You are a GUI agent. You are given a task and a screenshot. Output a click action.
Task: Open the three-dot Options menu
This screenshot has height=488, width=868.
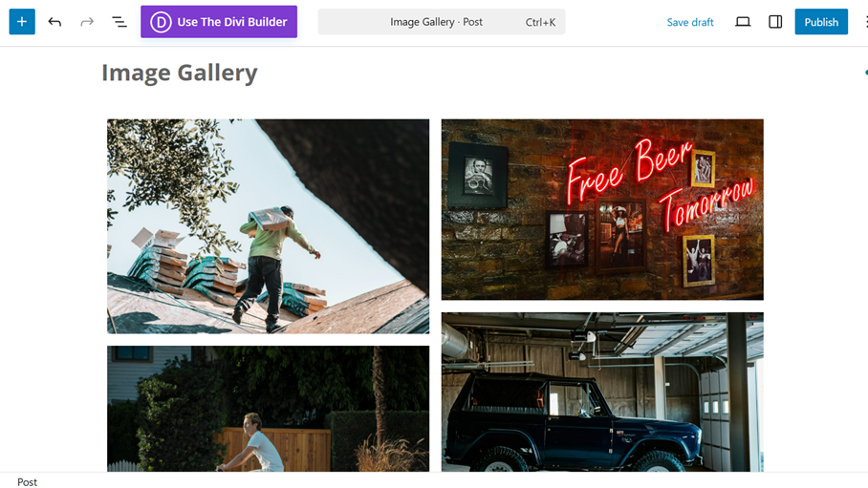pos(864,22)
